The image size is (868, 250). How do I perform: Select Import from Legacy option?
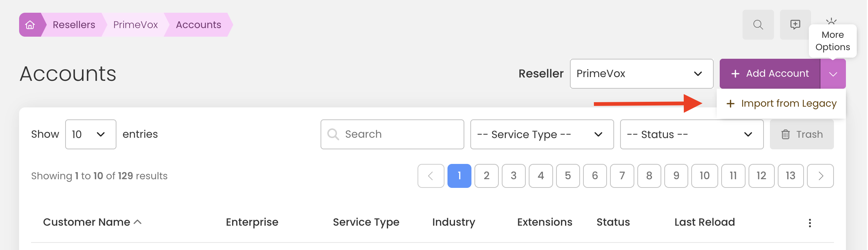[781, 104]
